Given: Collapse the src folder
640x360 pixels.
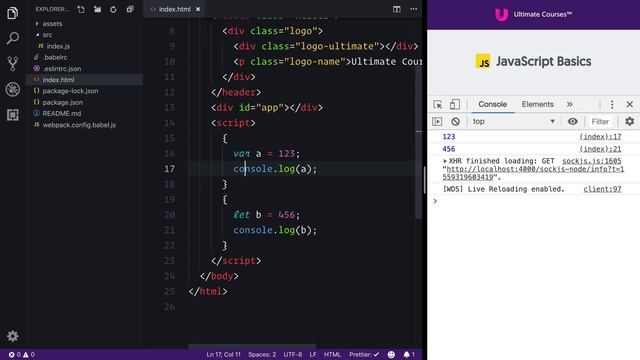Looking at the screenshot, I should tap(47, 35).
